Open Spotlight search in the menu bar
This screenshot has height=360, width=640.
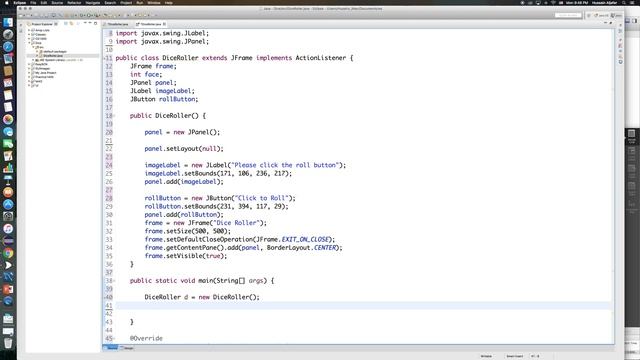tap(624, 3)
